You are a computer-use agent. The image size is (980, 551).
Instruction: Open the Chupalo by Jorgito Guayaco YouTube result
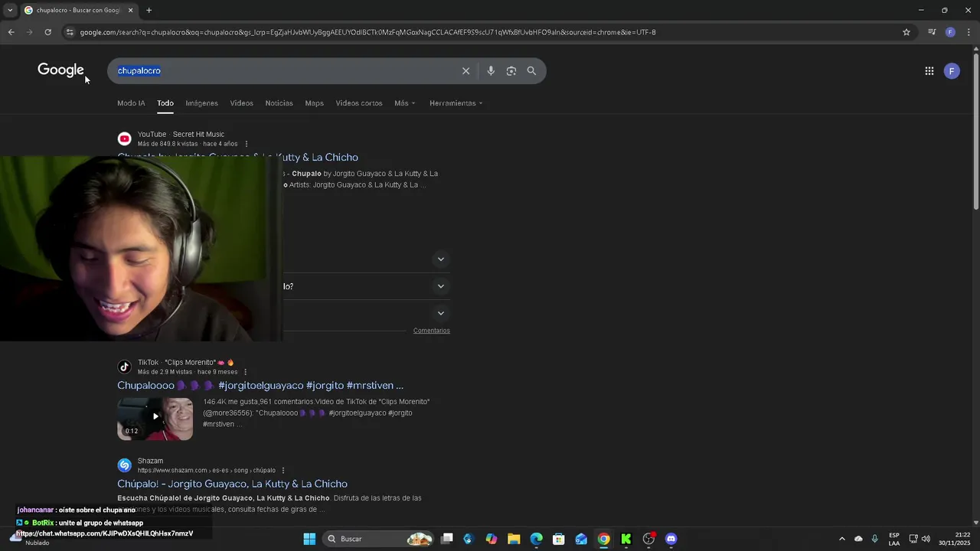click(x=237, y=157)
